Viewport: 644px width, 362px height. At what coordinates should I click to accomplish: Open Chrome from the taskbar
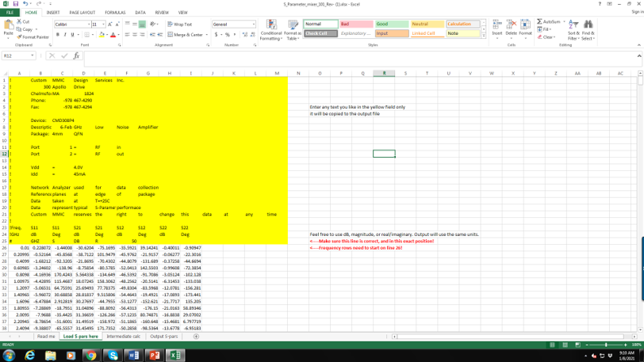point(91,356)
